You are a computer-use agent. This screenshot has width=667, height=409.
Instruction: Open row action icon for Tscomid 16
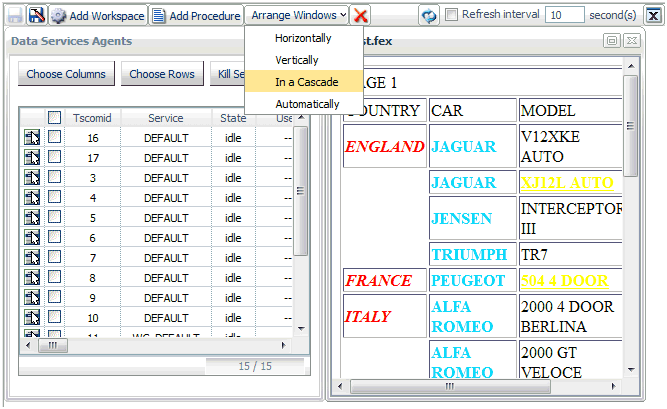[32, 137]
